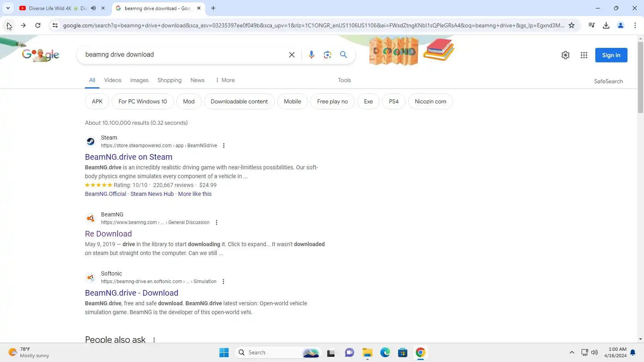
Task: Switch to the Shopping results tab
Action: pos(169,80)
